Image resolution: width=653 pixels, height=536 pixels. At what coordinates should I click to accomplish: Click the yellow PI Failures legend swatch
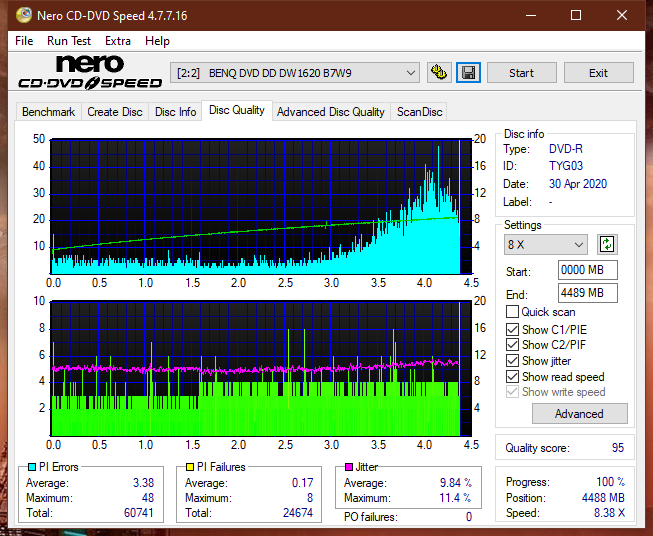pos(190,467)
